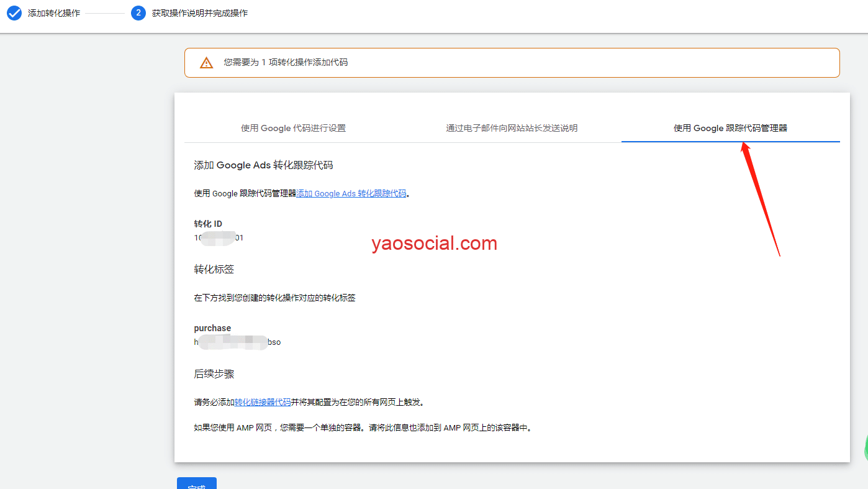Click the completed step checkmark icon
This screenshot has height=489, width=868.
pos(14,13)
